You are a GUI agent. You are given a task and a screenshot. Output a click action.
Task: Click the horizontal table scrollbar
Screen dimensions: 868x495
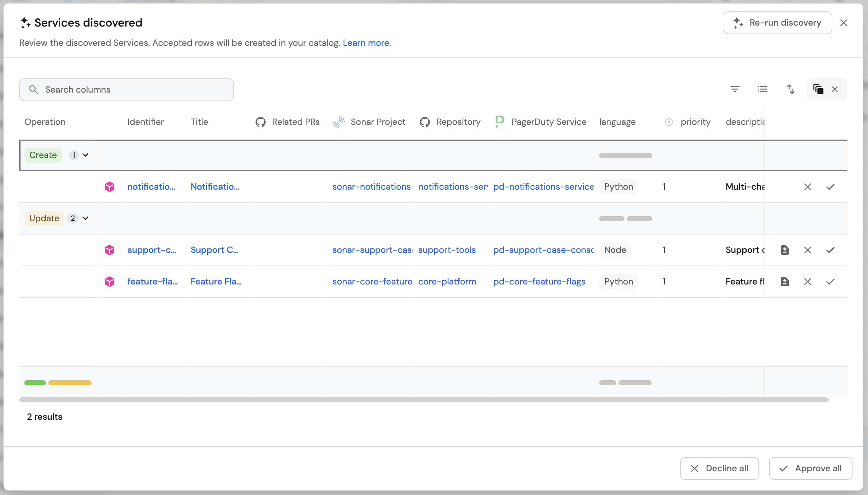point(424,400)
